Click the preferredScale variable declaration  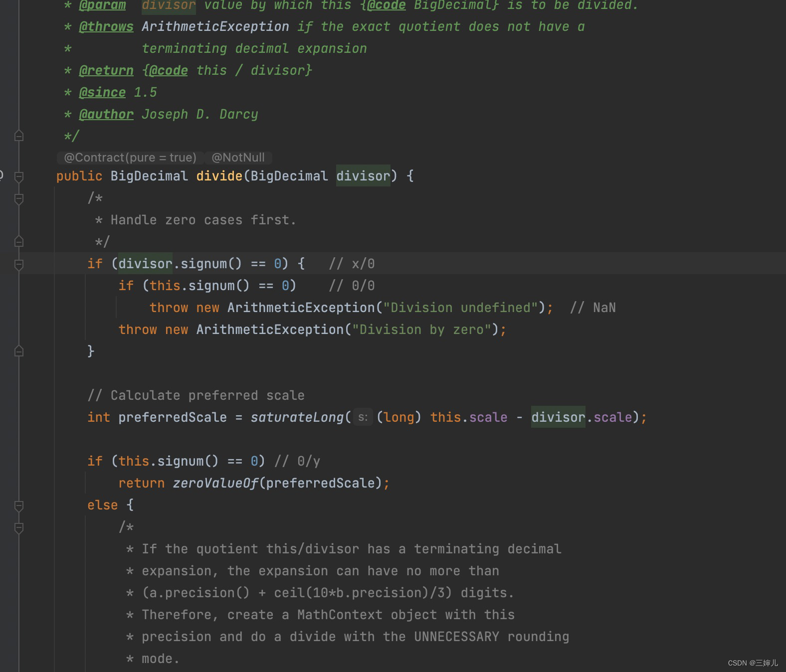pos(172,417)
